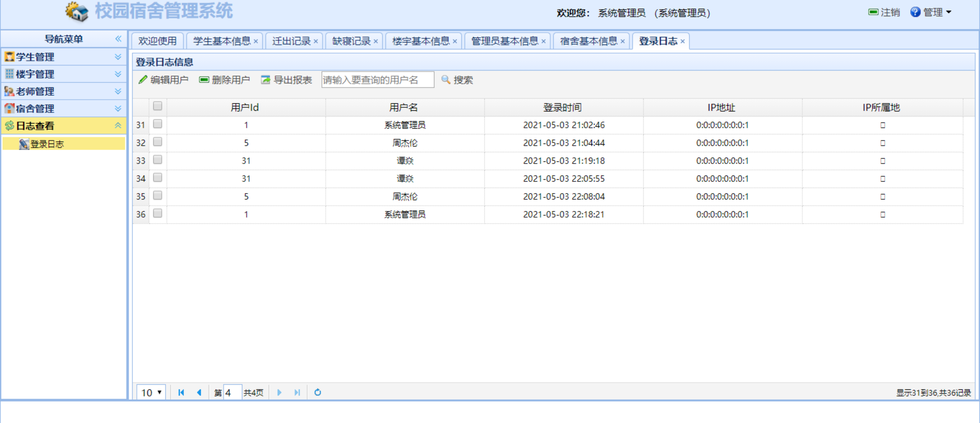The height and width of the screenshot is (423, 980).
Task: Click the 学生管理 section icon
Action: coord(9,57)
